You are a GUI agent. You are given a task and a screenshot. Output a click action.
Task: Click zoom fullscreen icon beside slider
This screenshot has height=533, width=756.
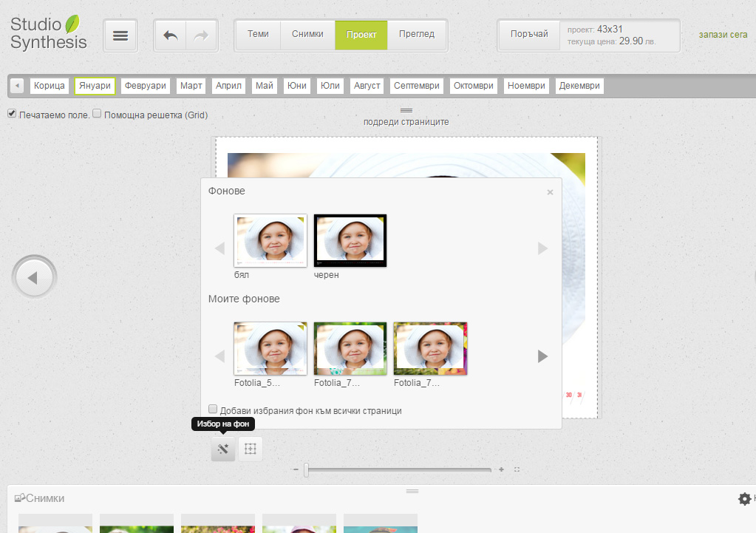click(517, 469)
